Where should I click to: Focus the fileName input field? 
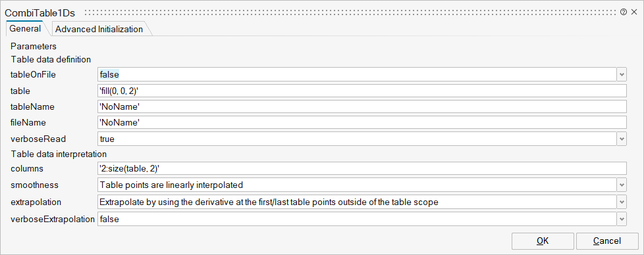(x=362, y=122)
